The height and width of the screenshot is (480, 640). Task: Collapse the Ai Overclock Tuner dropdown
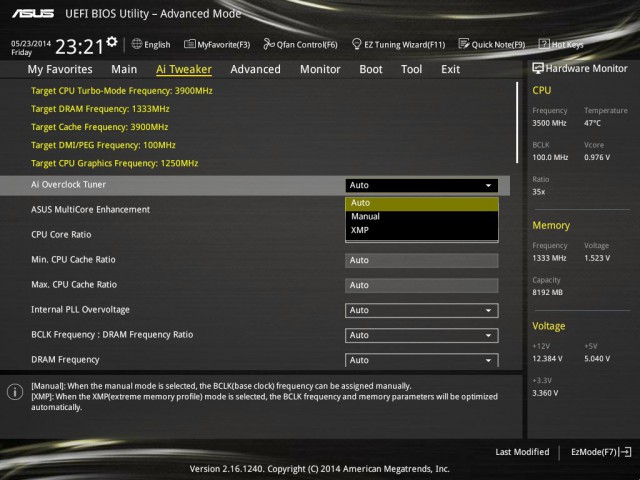[x=422, y=185]
